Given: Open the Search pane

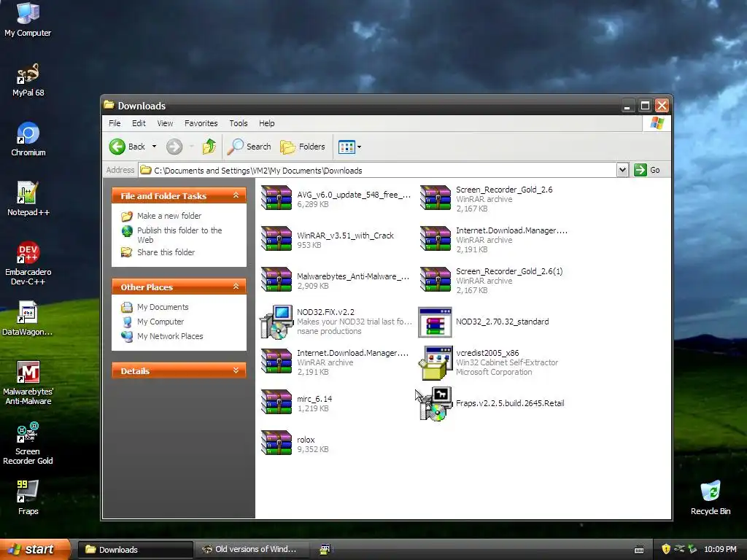Looking at the screenshot, I should (x=249, y=147).
